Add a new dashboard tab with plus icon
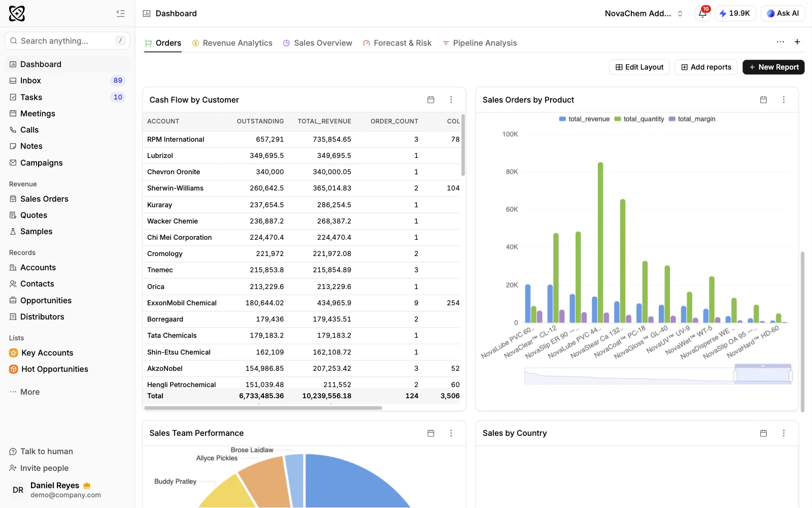The width and height of the screenshot is (812, 508). click(797, 42)
